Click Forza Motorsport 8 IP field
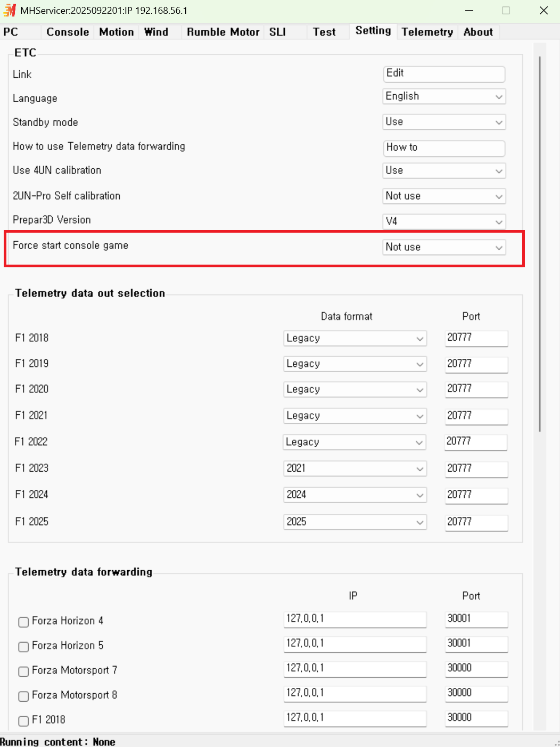 pos(356,693)
